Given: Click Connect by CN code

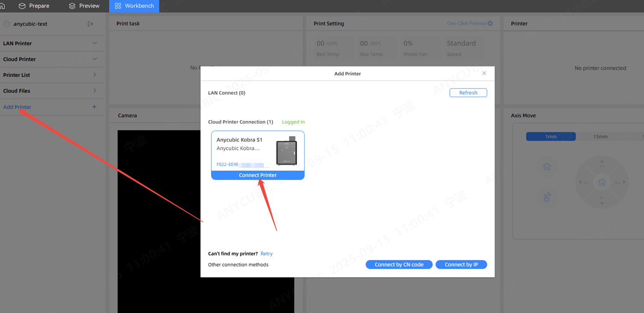Looking at the screenshot, I should pyautogui.click(x=399, y=264).
